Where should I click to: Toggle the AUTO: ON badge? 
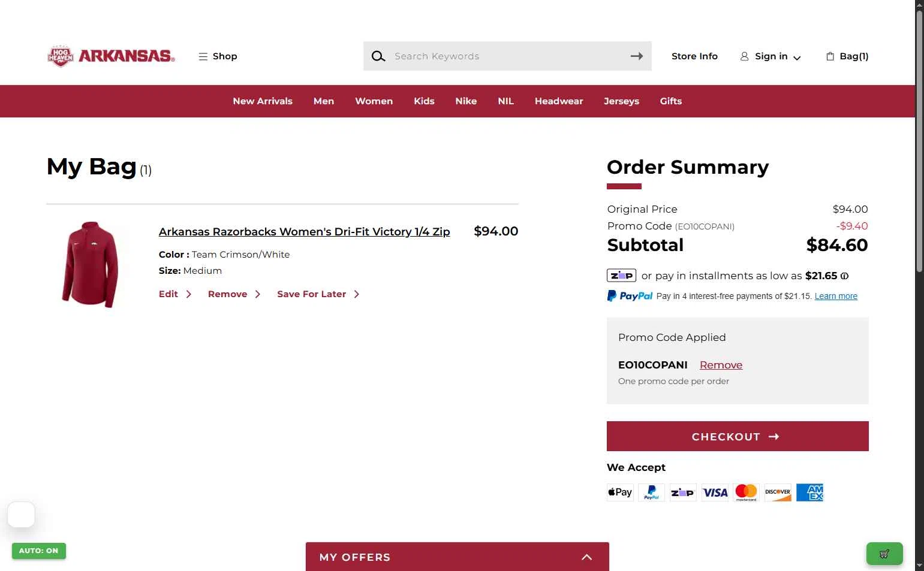pos(39,551)
